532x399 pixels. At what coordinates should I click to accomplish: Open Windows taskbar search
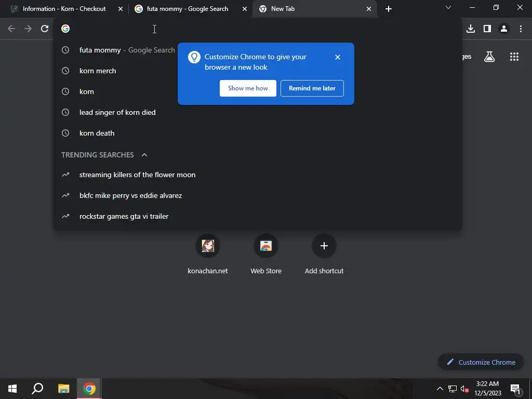pos(37,389)
